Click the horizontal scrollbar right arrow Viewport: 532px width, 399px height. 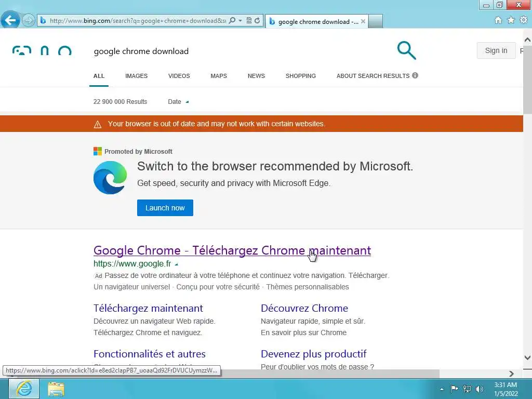coord(512,374)
